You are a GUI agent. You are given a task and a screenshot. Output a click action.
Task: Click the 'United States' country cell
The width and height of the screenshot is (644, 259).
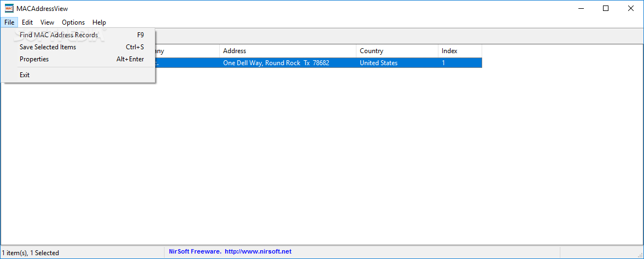[397, 63]
